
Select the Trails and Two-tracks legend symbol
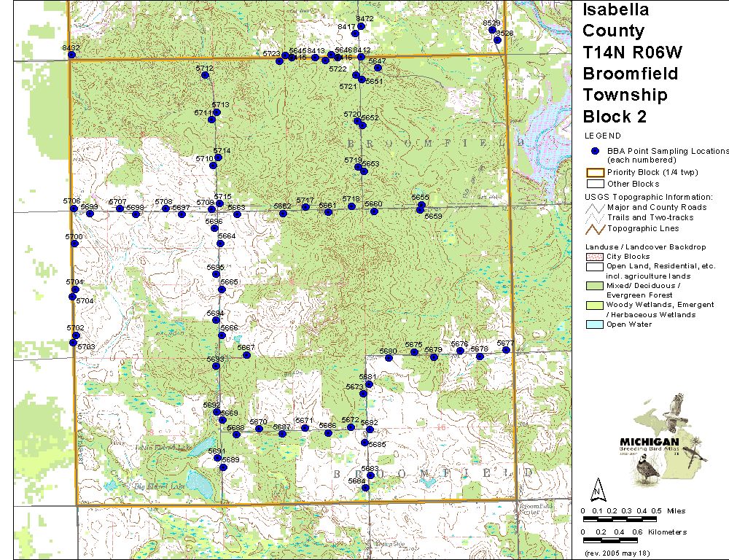click(x=595, y=218)
